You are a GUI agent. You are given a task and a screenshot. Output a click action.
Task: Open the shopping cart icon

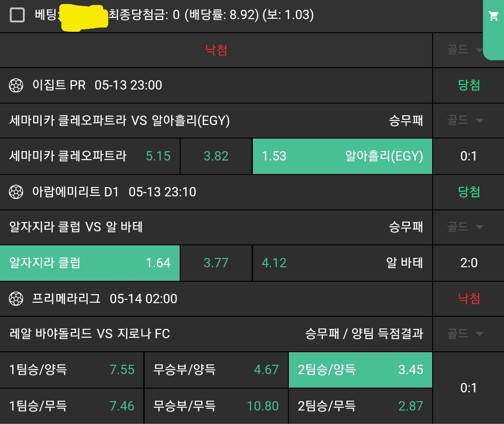click(493, 17)
